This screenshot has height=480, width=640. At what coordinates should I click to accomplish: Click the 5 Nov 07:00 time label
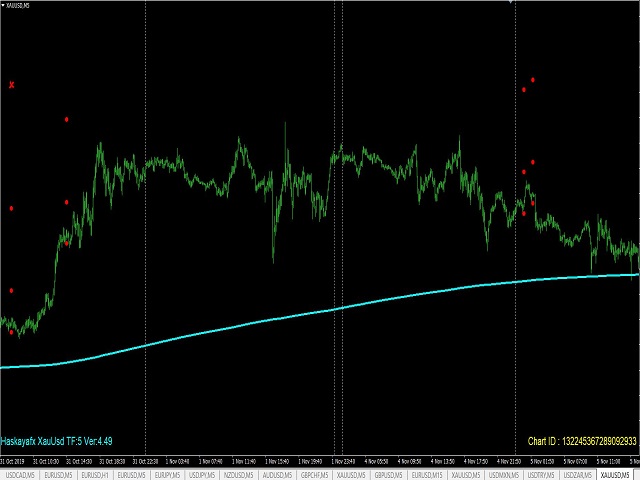click(576, 462)
